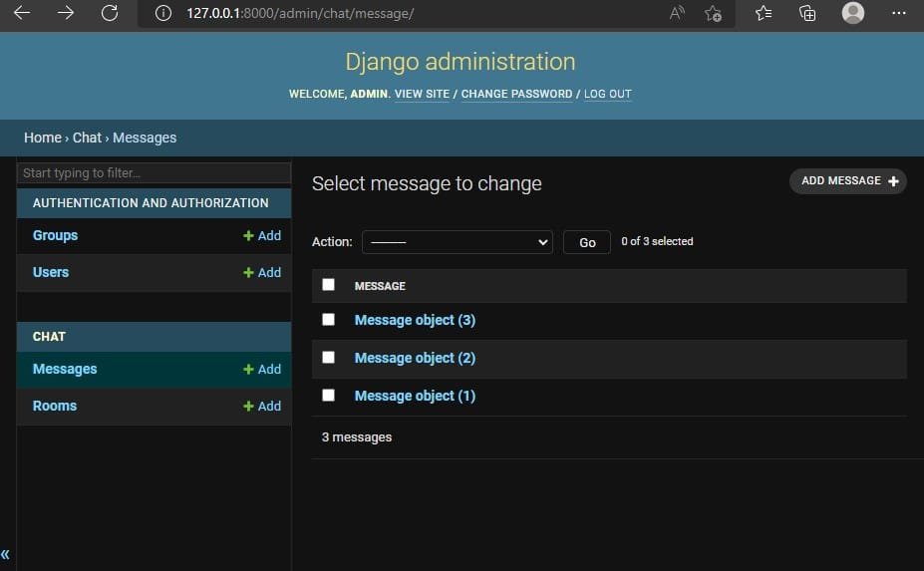
Task: Open the Action dropdown menu
Action: pyautogui.click(x=457, y=242)
